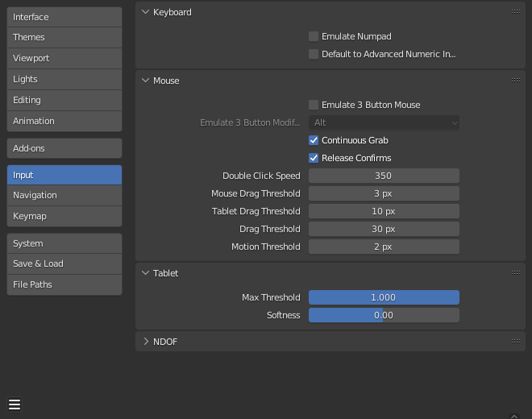Screen dimensions: 532x419
Task: Click the Softness slider
Action: tap(384, 315)
